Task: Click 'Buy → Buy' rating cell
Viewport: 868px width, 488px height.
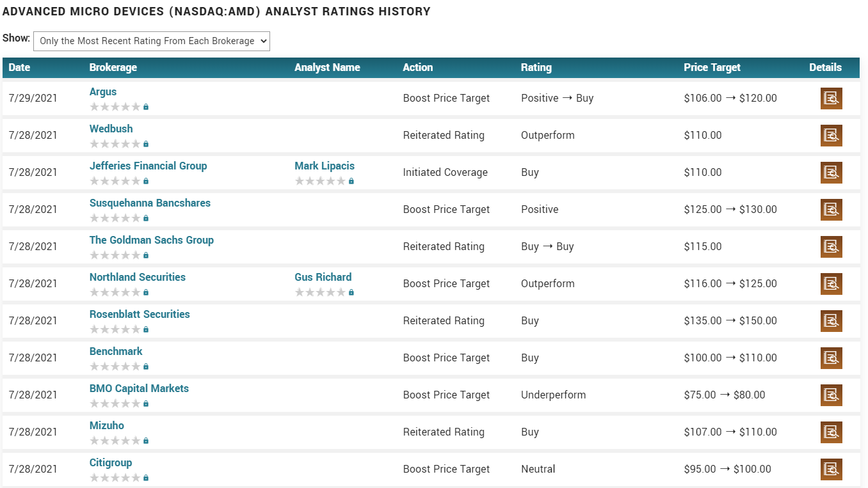Action: tap(547, 247)
